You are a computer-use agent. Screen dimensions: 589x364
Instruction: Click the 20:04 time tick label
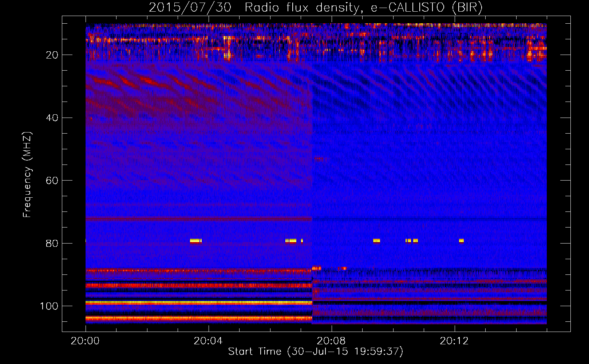point(208,341)
